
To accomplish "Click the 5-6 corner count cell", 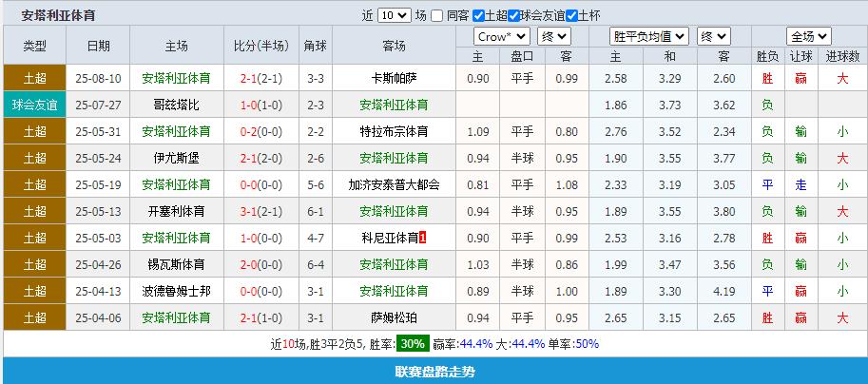I will [x=316, y=184].
